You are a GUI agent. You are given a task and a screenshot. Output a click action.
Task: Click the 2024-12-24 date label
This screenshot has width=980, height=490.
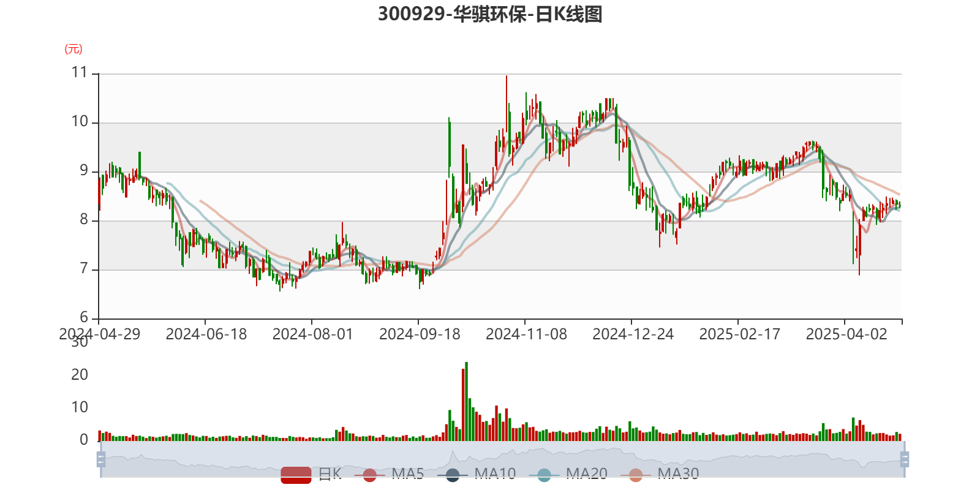[x=633, y=334]
